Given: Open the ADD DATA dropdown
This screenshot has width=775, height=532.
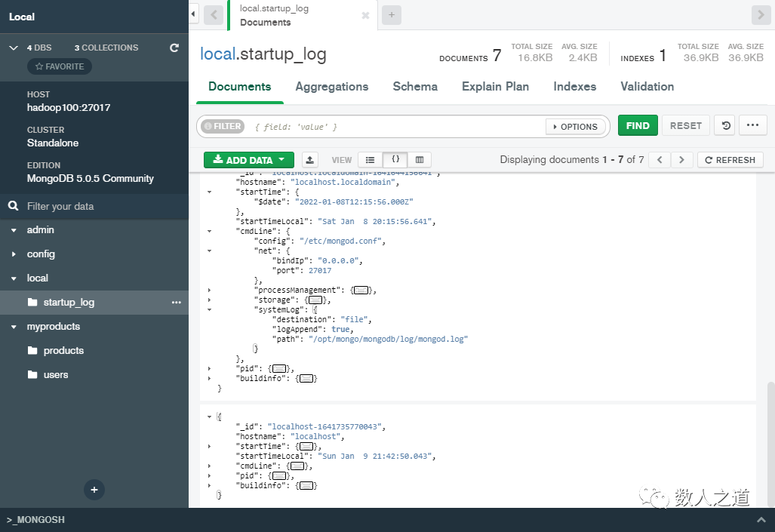Looking at the screenshot, I should click(x=248, y=159).
